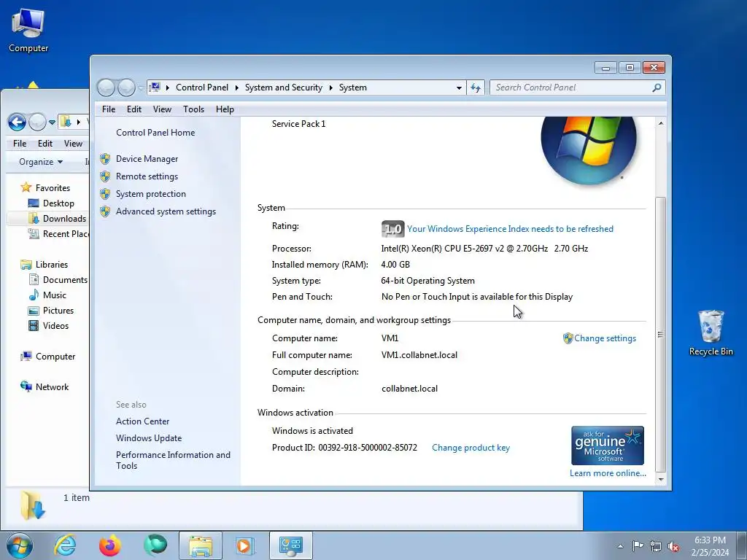747x560 pixels.
Task: Click Control Panel in the breadcrumb
Action: 202,87
